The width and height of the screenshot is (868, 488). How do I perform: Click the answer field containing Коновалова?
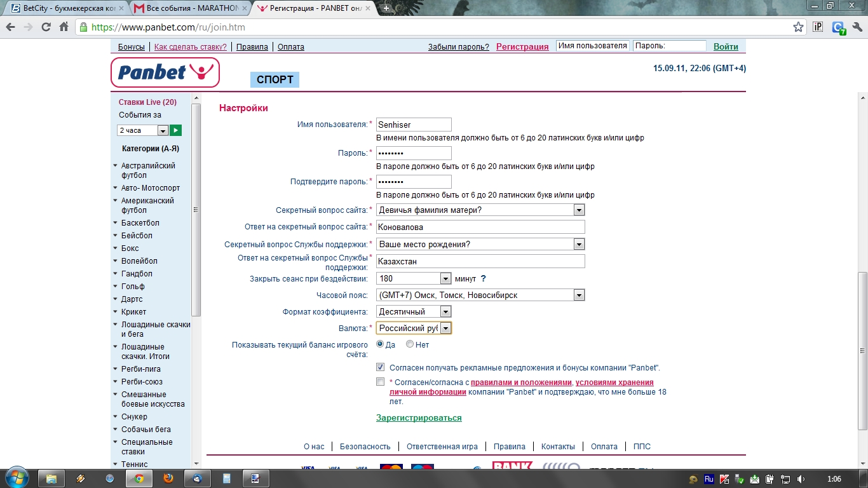(480, 227)
